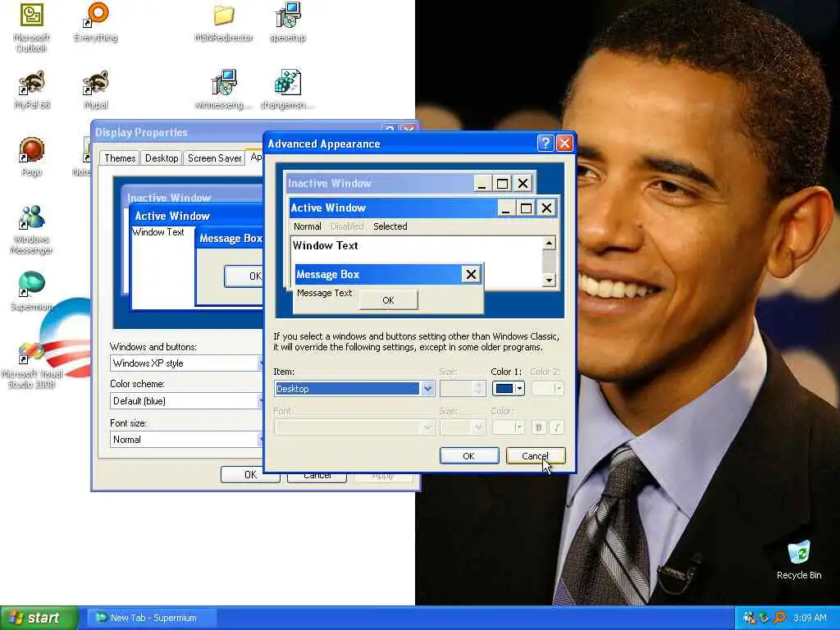Click Cancel in Advanced Appearance dialog
The height and width of the screenshot is (630, 840).
[x=535, y=456]
